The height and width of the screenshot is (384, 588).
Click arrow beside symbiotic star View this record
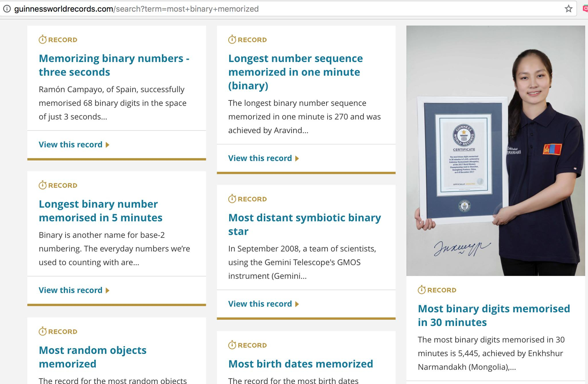(x=297, y=304)
